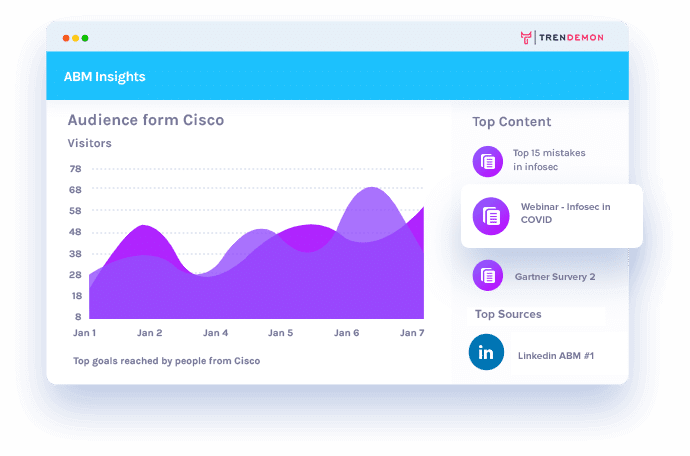Screen dimensions: 690x456
Task: Click the Jan 5 axis label
Action: tap(281, 333)
